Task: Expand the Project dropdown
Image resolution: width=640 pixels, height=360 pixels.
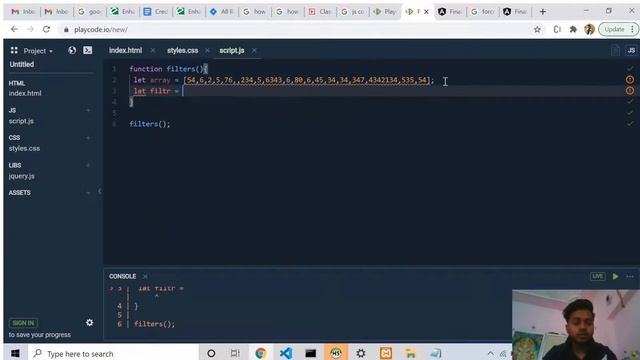Action: coord(38,51)
